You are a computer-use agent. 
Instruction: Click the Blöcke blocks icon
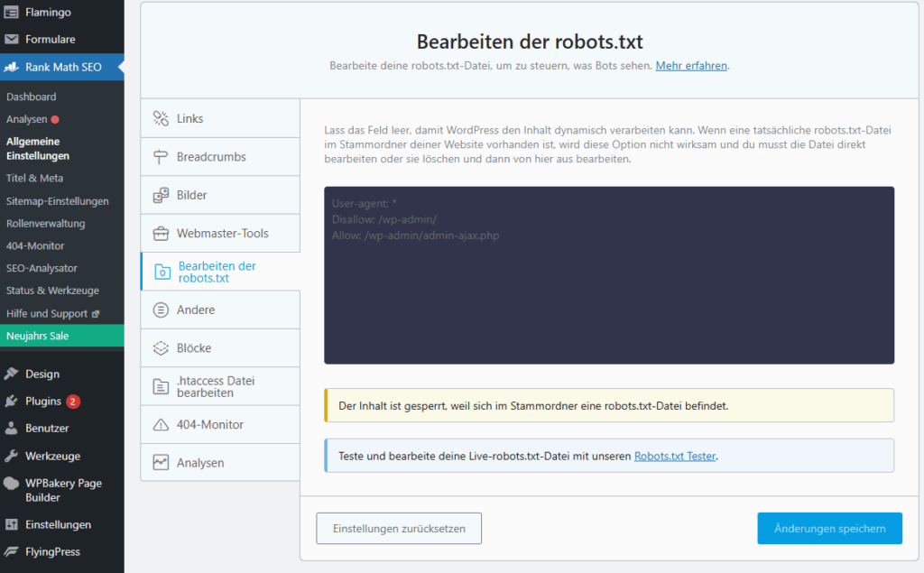pyautogui.click(x=162, y=347)
